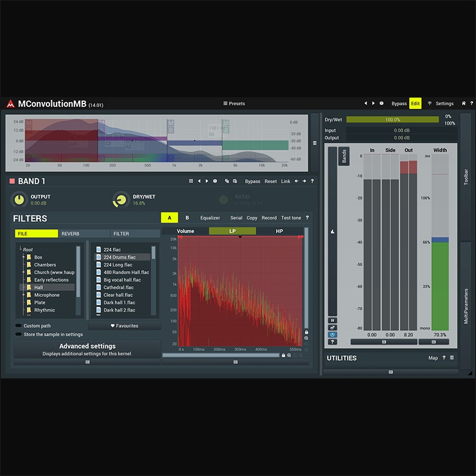Collapse the Root tree node
This screenshot has width=476, height=476.
pyautogui.click(x=21, y=249)
